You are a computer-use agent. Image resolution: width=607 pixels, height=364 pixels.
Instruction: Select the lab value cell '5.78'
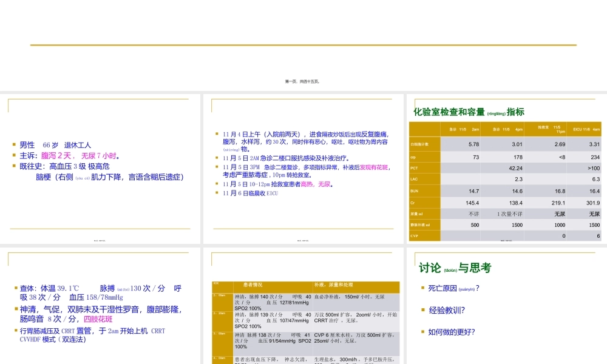(460, 144)
